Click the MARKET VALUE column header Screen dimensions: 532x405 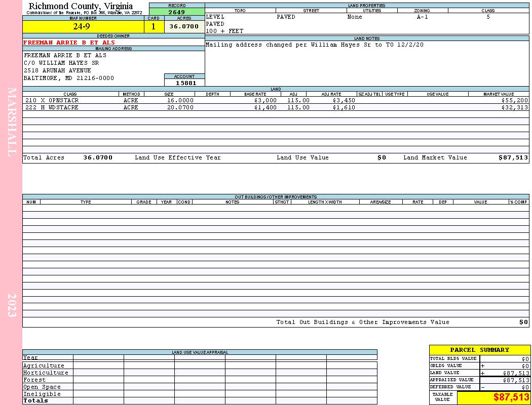[x=499, y=94]
